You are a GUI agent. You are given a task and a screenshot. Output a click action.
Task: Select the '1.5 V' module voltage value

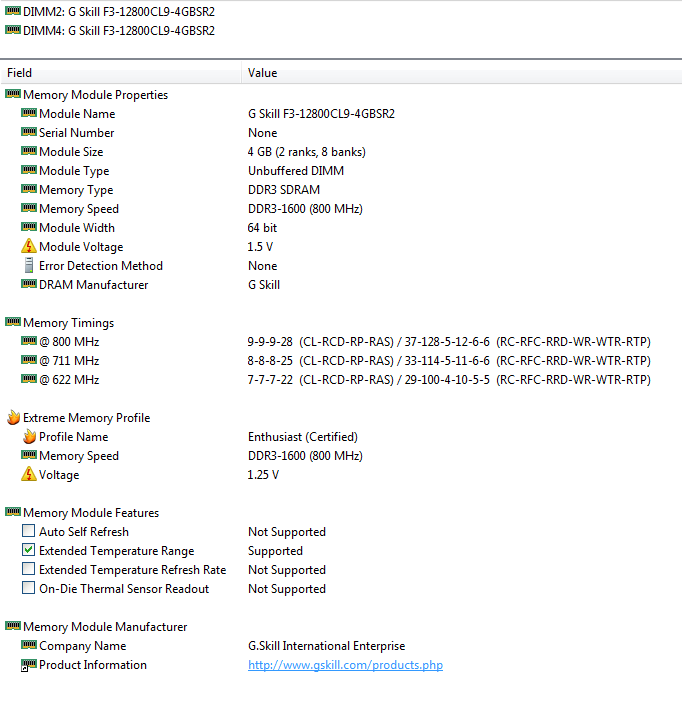260,247
